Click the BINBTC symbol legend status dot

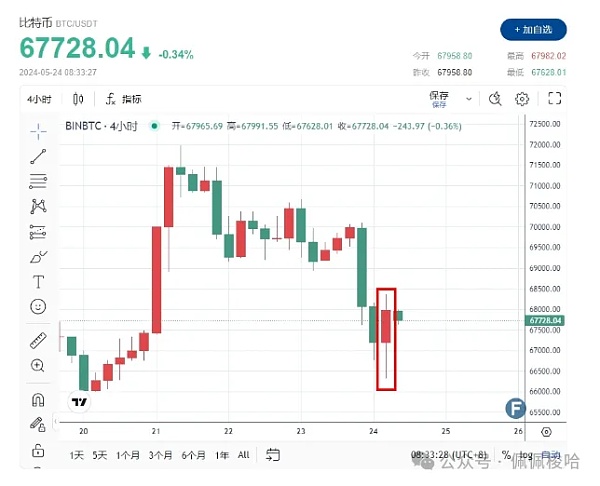153,126
